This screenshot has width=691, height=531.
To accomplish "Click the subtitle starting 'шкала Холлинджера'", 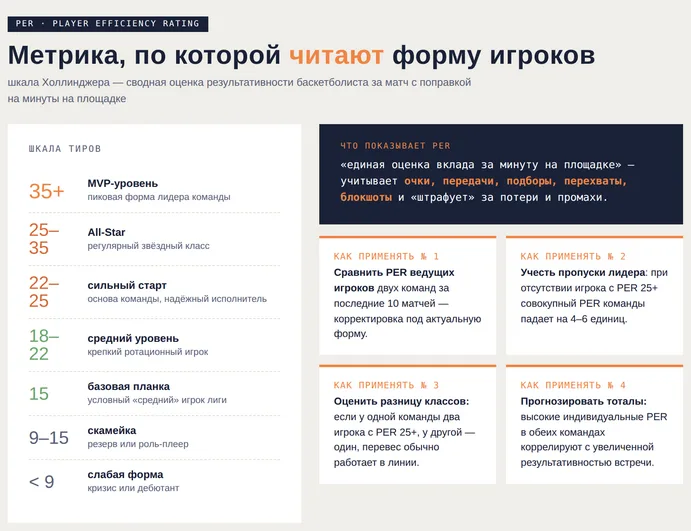I will coord(239,90).
